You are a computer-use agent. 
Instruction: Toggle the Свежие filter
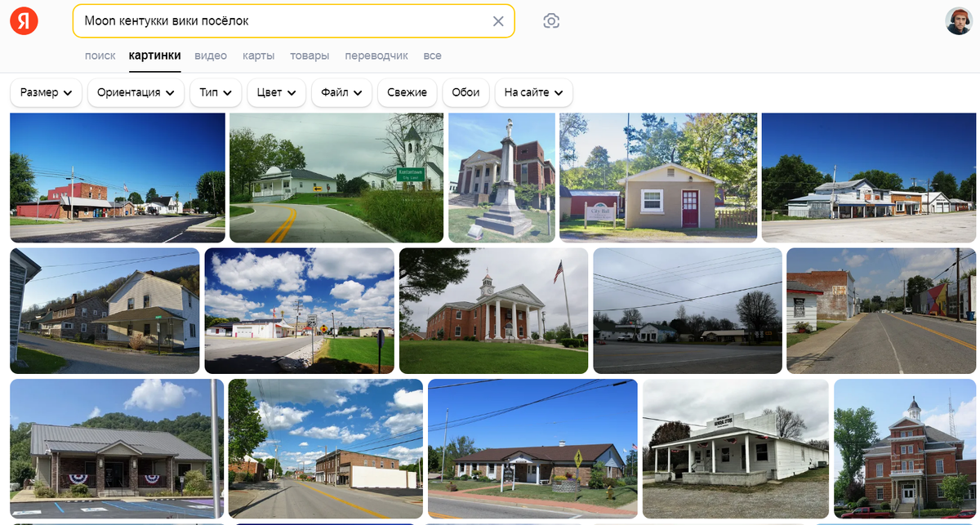click(408, 92)
